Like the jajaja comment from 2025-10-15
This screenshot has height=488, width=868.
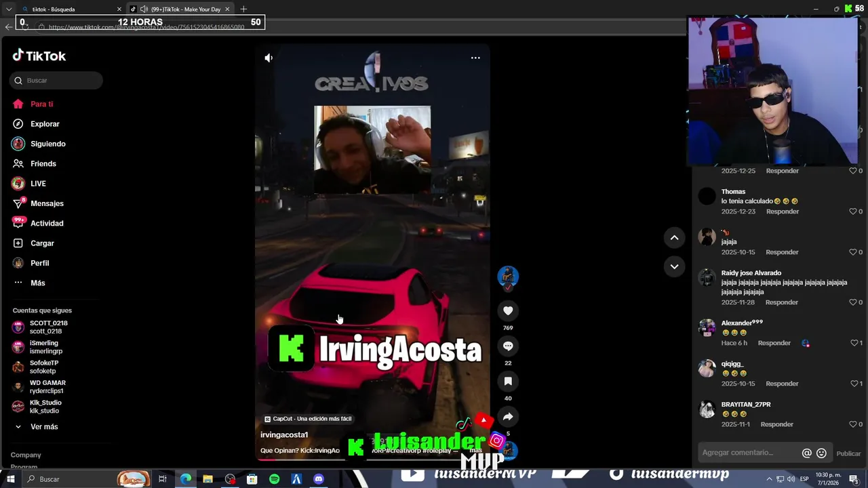tap(853, 252)
